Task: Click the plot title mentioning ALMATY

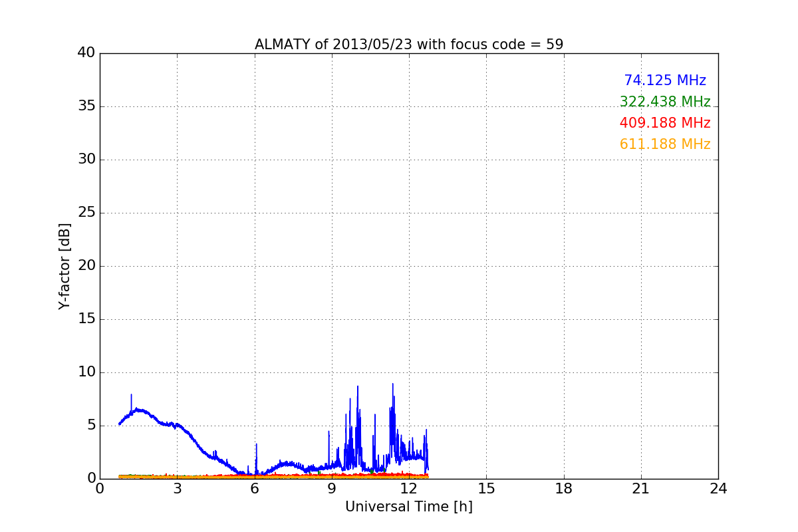Action: tap(409, 45)
